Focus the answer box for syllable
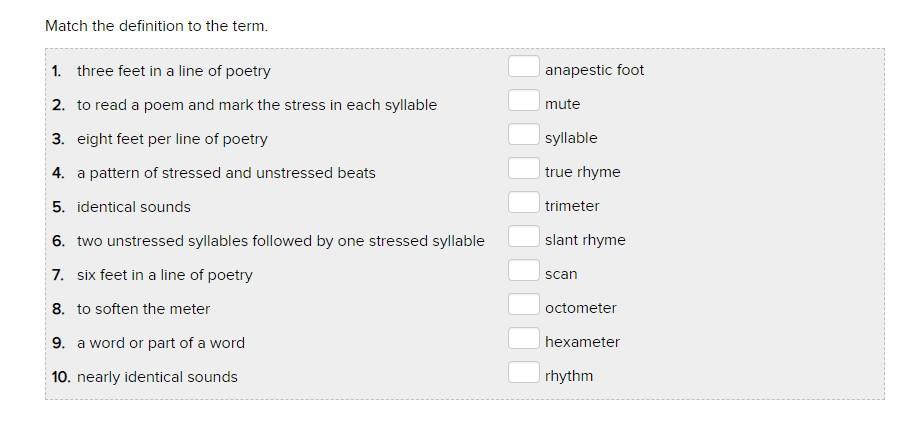Screen dimensions: 914x429 pyautogui.click(x=523, y=135)
